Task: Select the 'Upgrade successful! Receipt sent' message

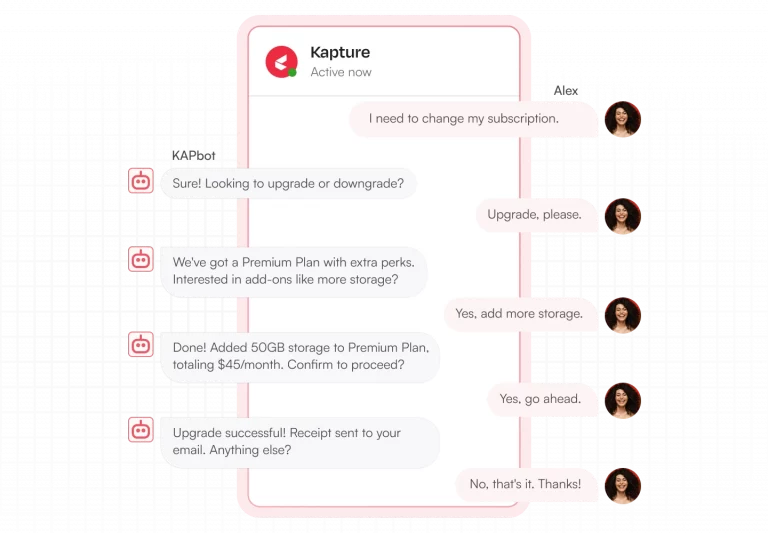Action: tap(300, 442)
